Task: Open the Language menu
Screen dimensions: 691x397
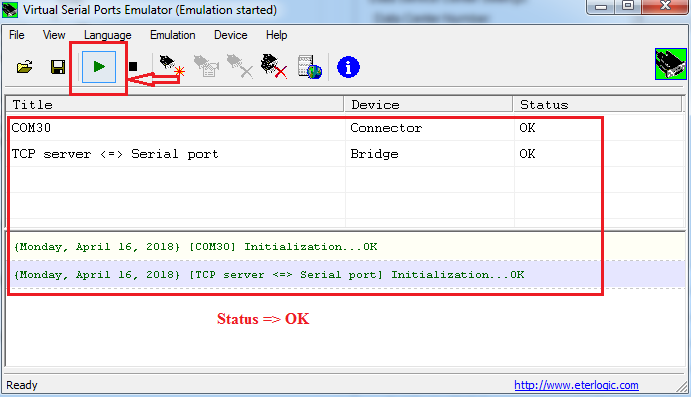Action: [108, 35]
